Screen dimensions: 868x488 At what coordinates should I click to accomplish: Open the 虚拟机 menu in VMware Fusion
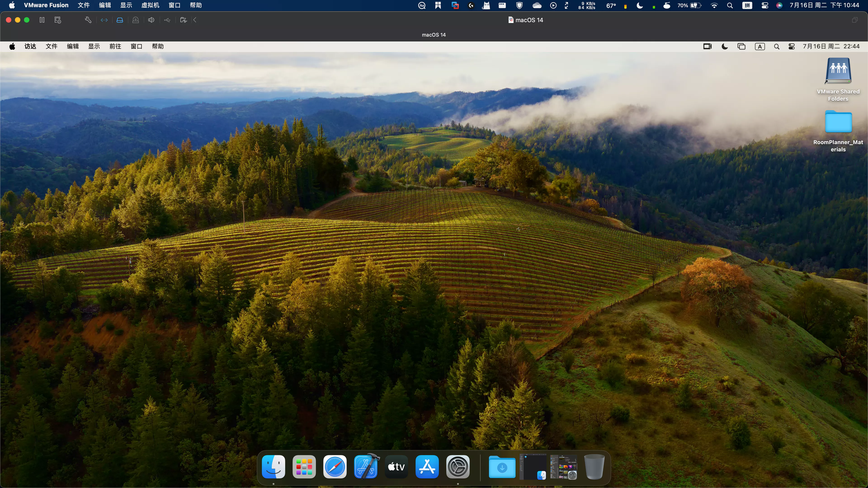[150, 5]
